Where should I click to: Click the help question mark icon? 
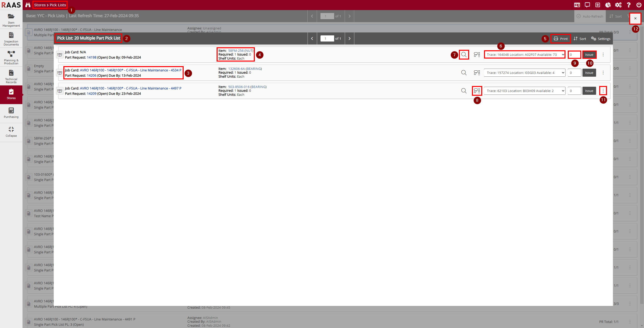pyautogui.click(x=629, y=5)
